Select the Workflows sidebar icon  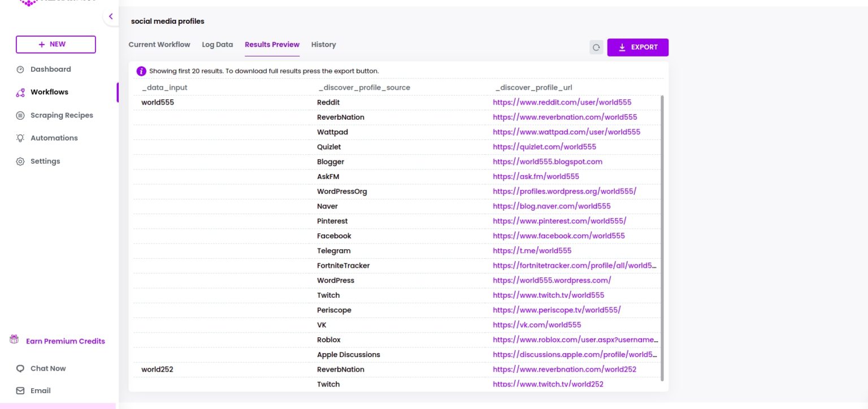[x=20, y=92]
